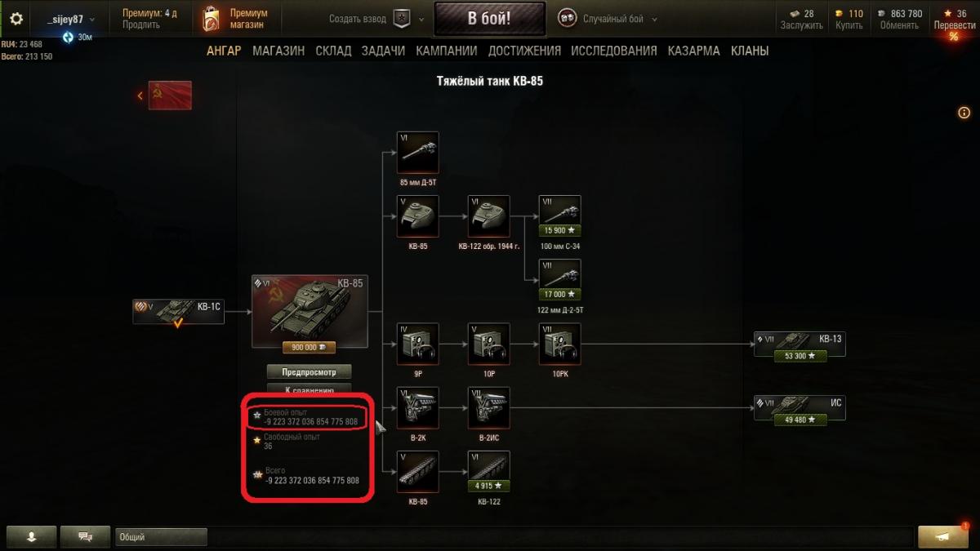Screen dimensions: 980x551
Task: Click the В бой! button
Action: click(489, 19)
